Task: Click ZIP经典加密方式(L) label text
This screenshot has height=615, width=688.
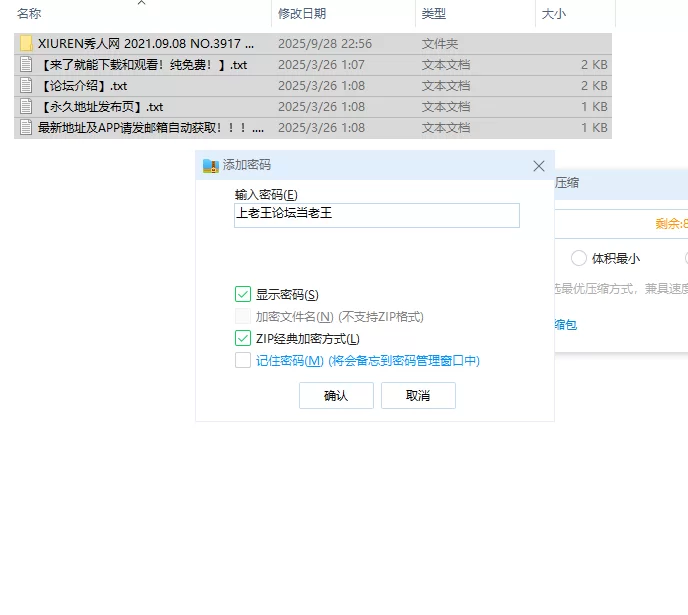Action: pos(308,339)
